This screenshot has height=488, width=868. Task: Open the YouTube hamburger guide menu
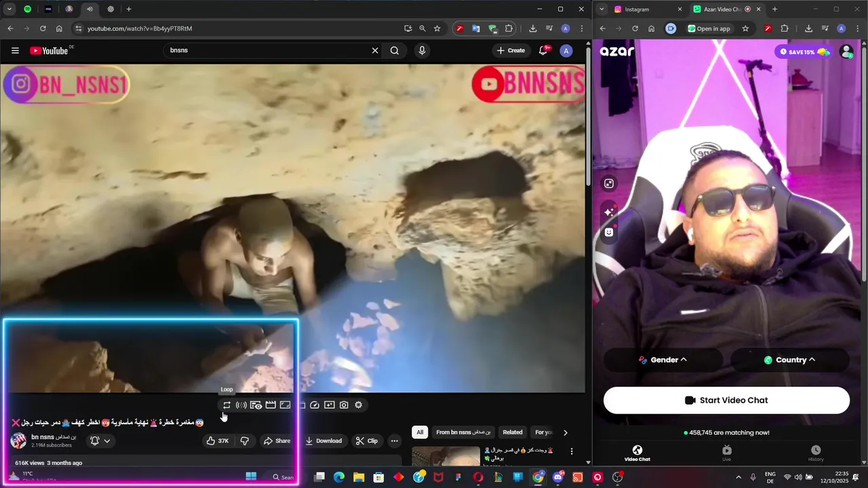(x=15, y=50)
